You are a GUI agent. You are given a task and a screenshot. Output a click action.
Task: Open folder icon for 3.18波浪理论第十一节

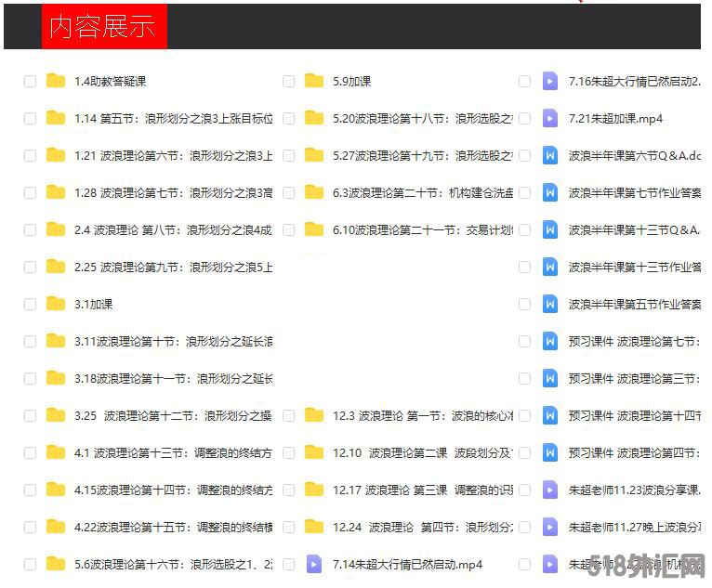(56, 378)
